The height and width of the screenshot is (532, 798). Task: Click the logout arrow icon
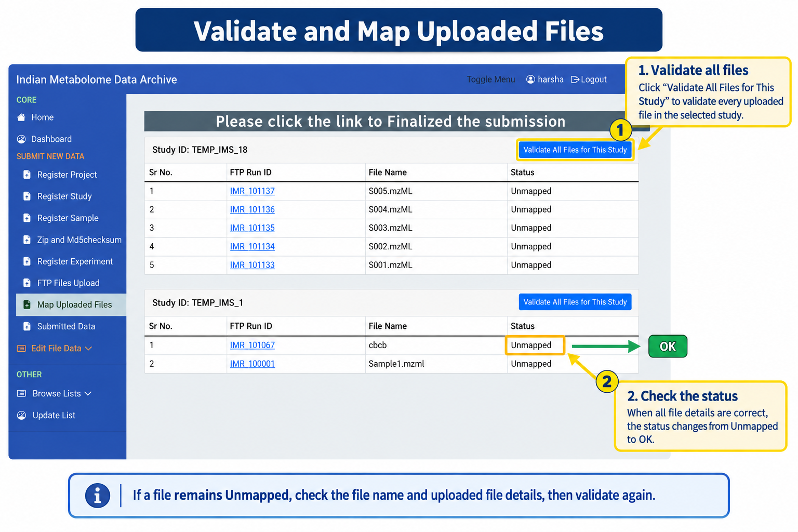[x=575, y=79]
